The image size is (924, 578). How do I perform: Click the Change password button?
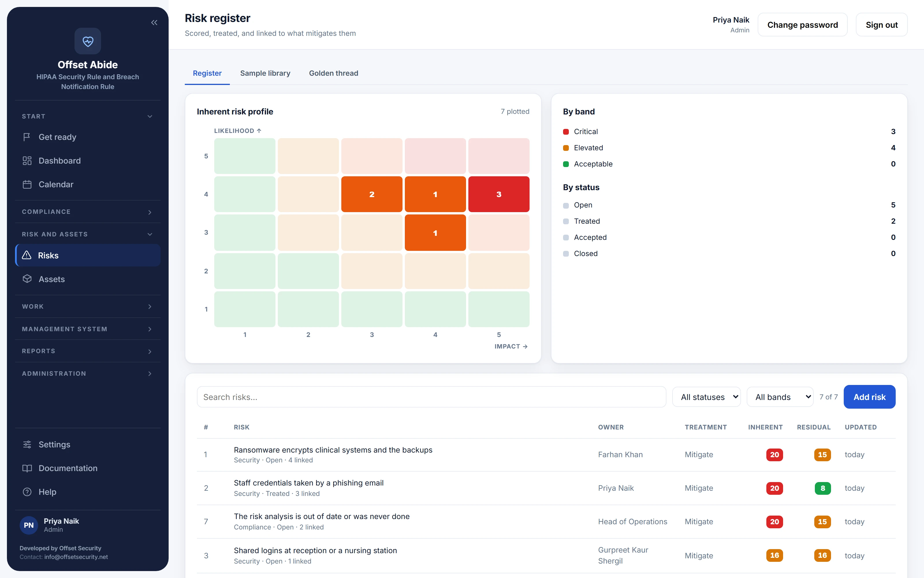coord(803,25)
